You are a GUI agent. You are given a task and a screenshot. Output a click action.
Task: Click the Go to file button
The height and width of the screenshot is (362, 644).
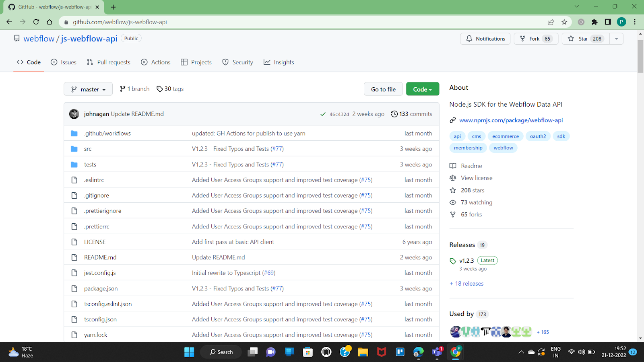[383, 89]
